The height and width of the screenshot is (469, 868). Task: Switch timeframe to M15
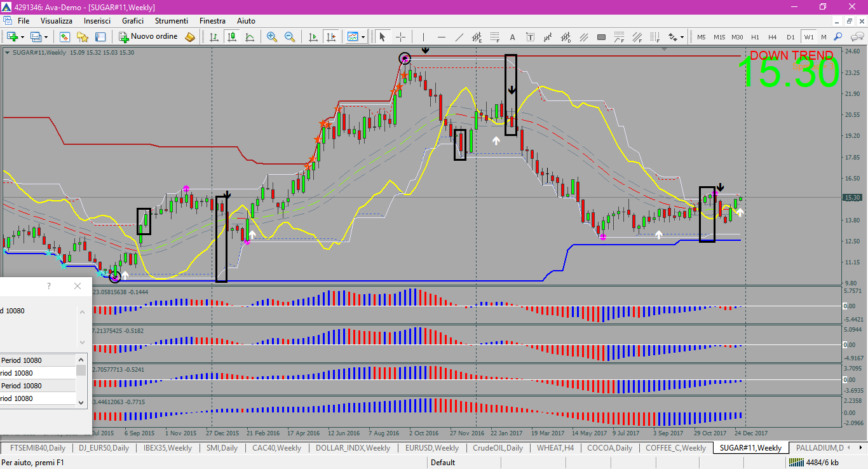coord(719,37)
